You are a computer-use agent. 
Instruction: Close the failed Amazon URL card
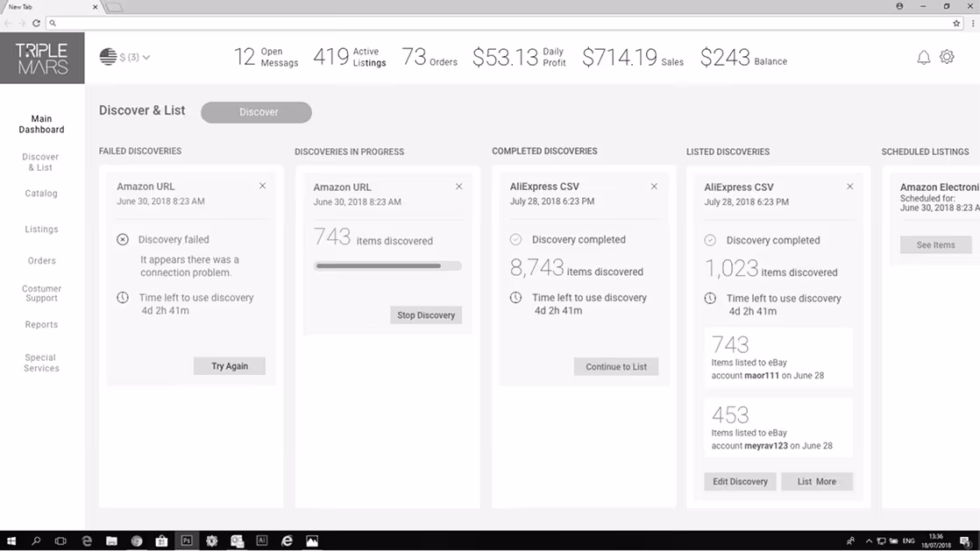click(x=262, y=187)
